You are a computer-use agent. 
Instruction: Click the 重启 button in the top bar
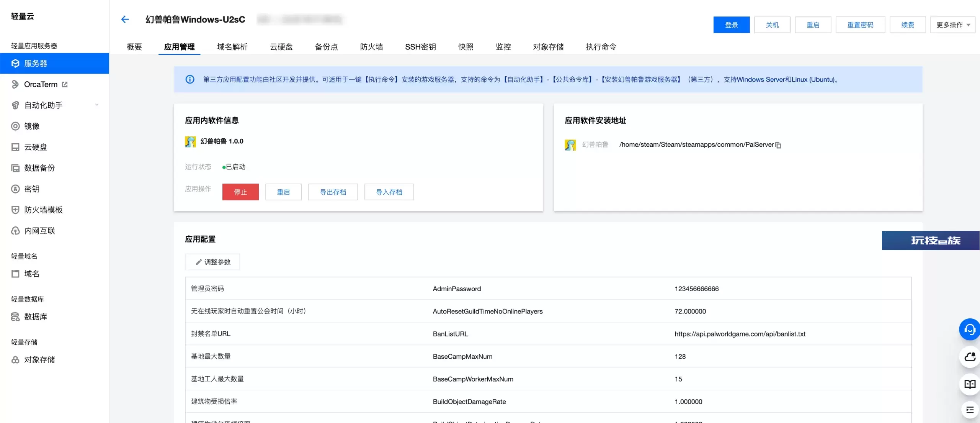click(813, 25)
